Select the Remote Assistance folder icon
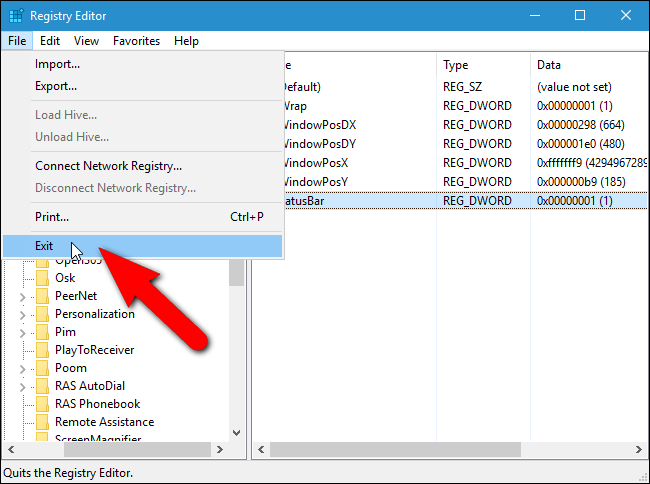The image size is (650, 484). click(x=42, y=422)
